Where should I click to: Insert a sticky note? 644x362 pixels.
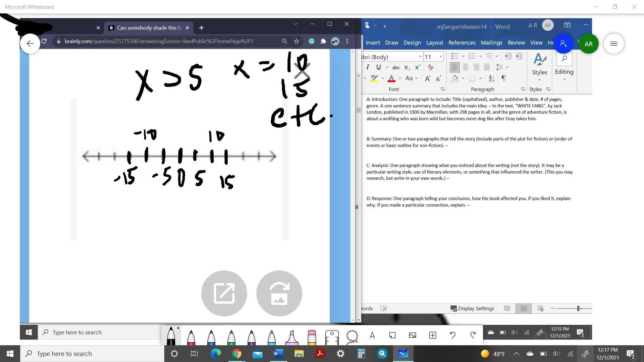point(392,335)
